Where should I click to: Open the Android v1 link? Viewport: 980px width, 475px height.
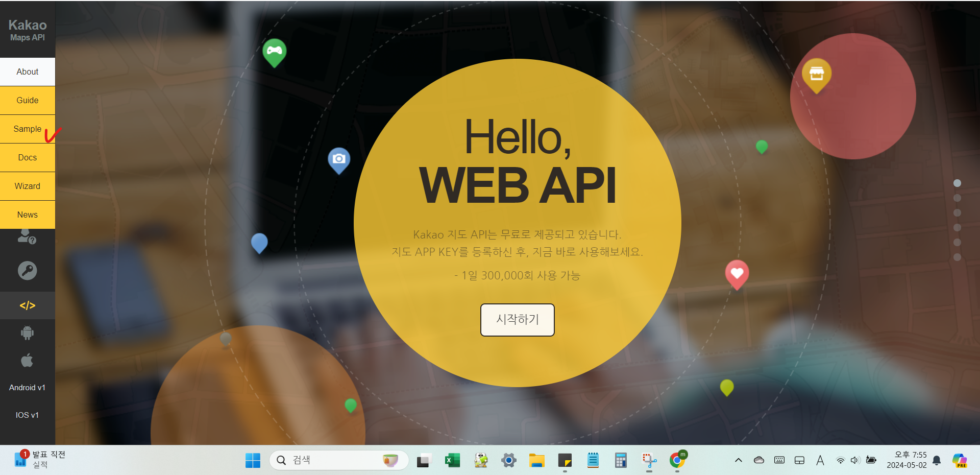coord(28,388)
